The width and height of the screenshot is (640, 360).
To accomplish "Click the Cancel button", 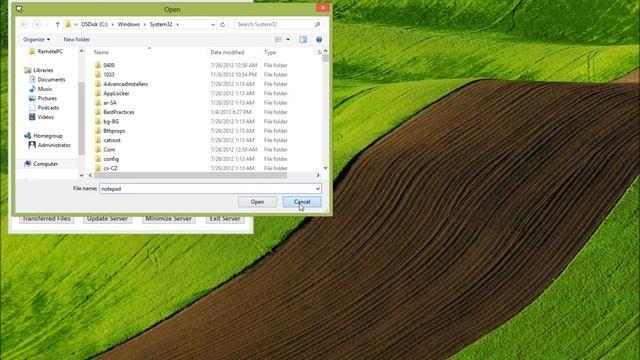I will tap(302, 202).
